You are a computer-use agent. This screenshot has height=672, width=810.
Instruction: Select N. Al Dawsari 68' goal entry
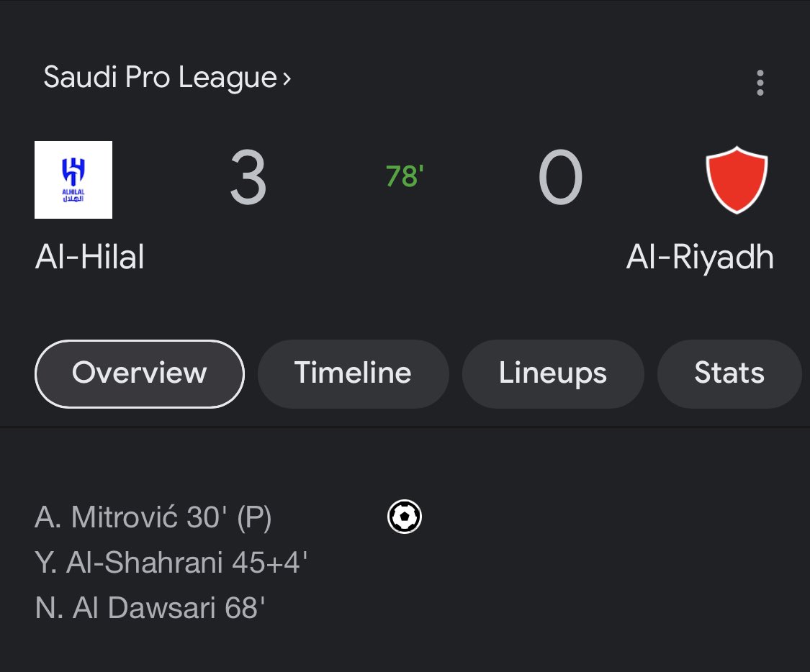tap(150, 607)
